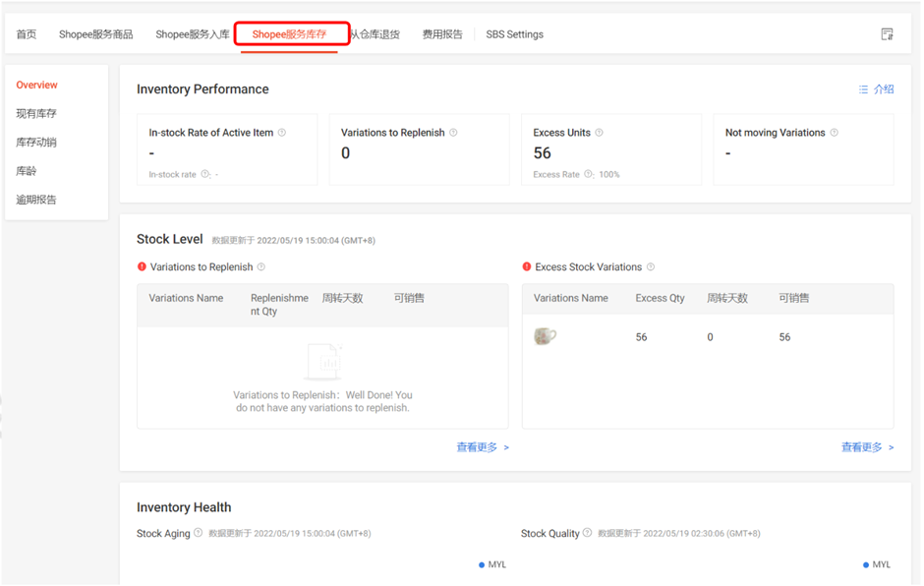Click help icon next to Variations to Replenish card
The image size is (924, 586).
point(453,133)
